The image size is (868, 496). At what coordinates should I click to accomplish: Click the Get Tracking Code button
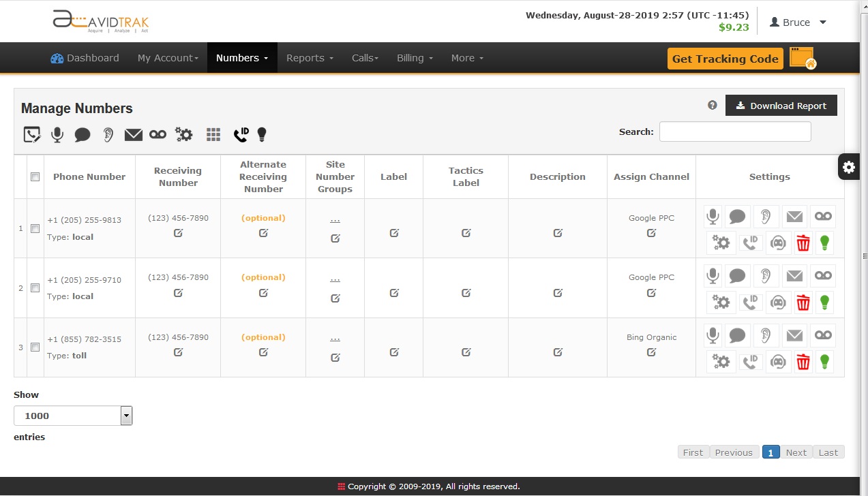[725, 59]
